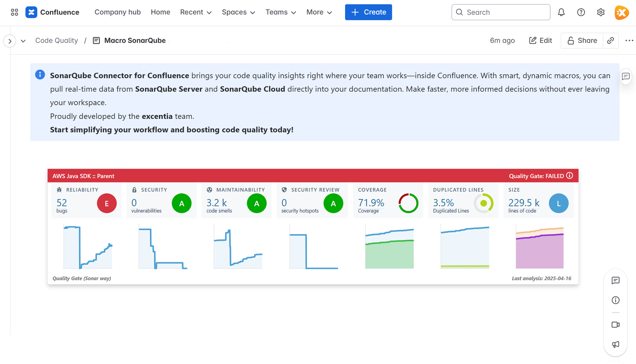Go to Home
This screenshot has height=364, width=636.
click(x=161, y=12)
